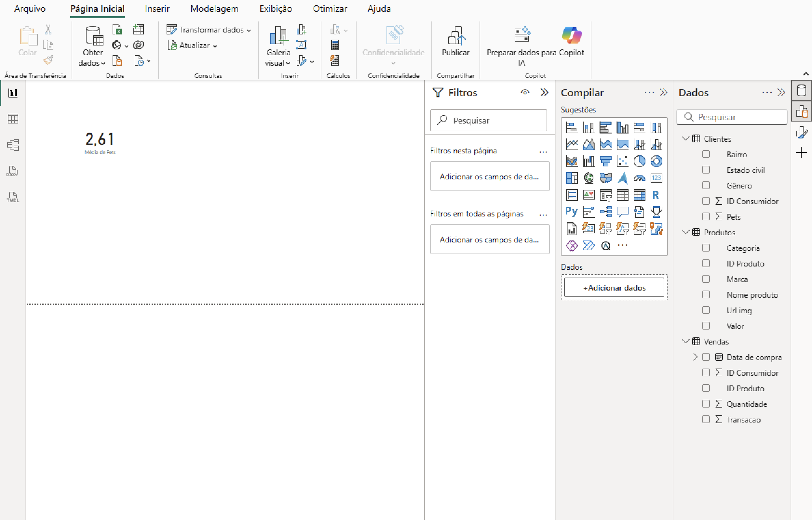Collapse the Clientes table tree
Screen dimensions: 812x520
[x=686, y=139]
